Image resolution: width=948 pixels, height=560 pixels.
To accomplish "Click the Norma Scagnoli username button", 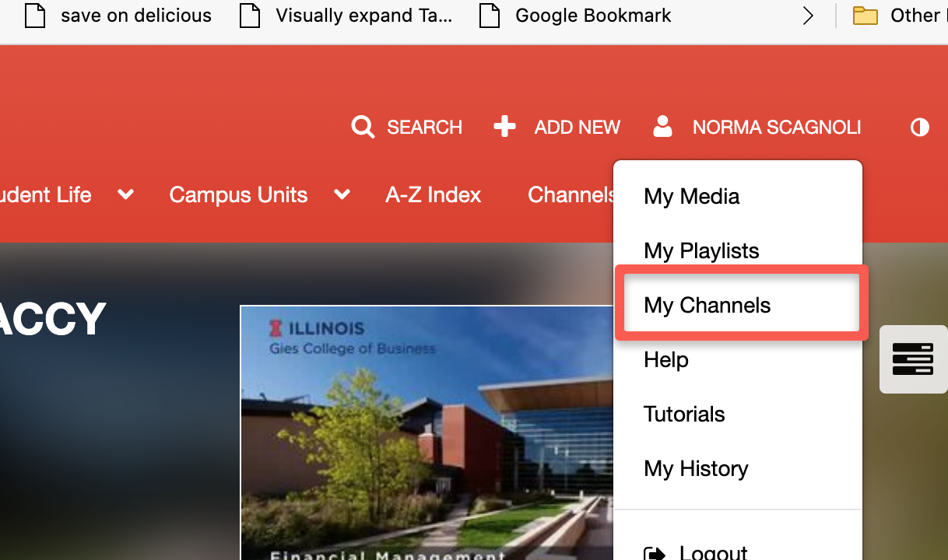I will (776, 127).
